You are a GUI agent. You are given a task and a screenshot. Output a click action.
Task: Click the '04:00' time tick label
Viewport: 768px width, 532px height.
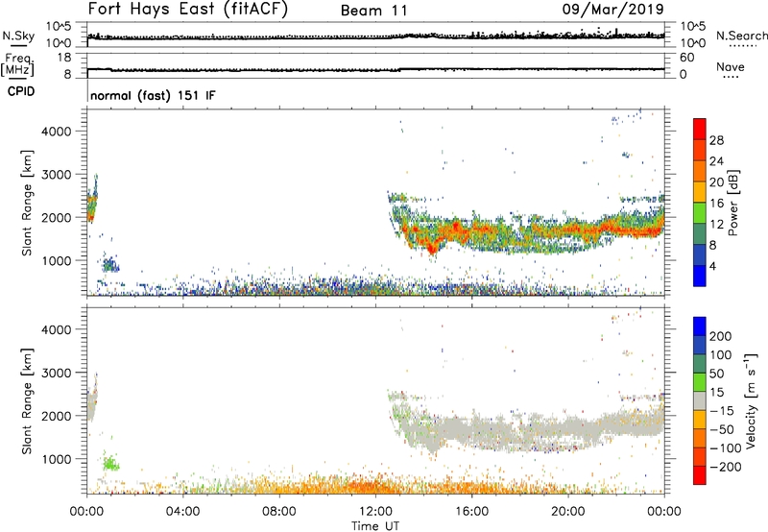[182, 512]
